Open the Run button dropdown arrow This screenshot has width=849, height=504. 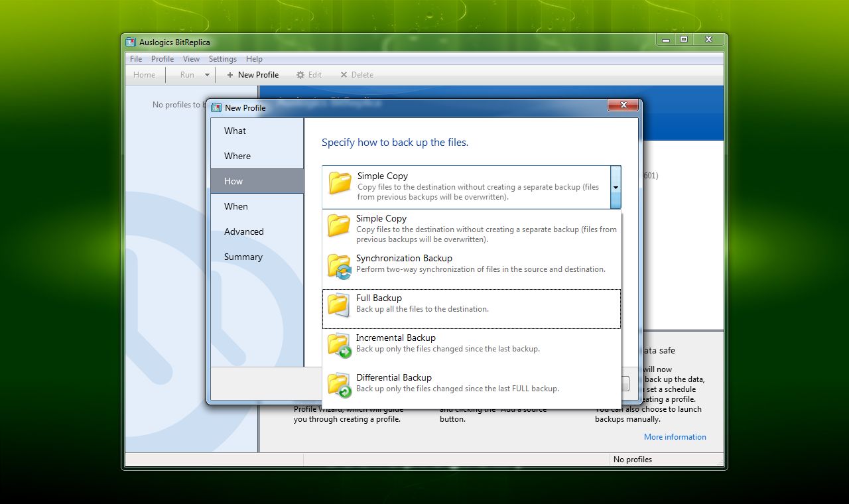[207, 75]
